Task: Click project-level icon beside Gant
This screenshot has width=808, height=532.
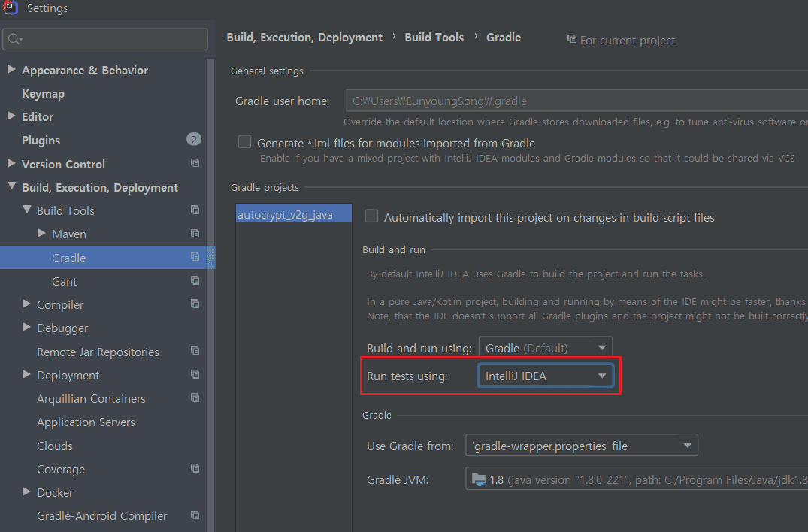Action: point(195,281)
